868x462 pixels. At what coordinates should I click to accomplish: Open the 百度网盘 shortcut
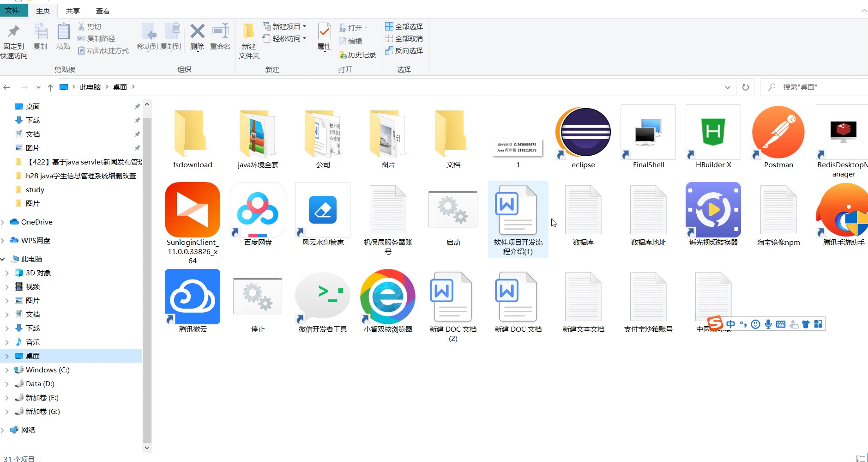pos(258,210)
